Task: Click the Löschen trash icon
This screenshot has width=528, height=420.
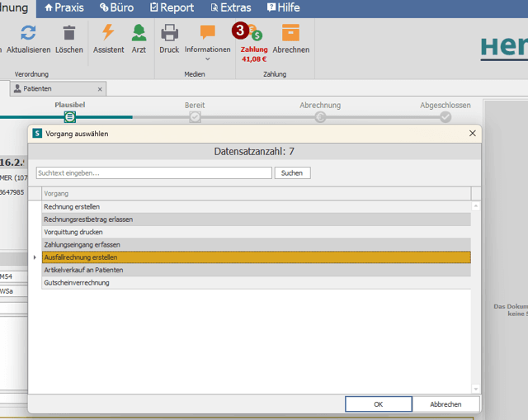Action: click(x=69, y=33)
